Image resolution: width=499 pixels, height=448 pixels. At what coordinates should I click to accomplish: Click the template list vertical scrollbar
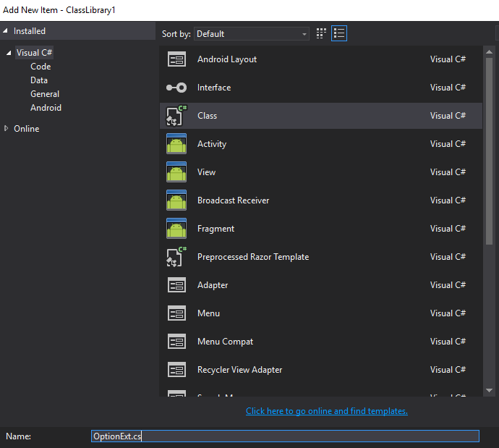[x=490, y=145]
